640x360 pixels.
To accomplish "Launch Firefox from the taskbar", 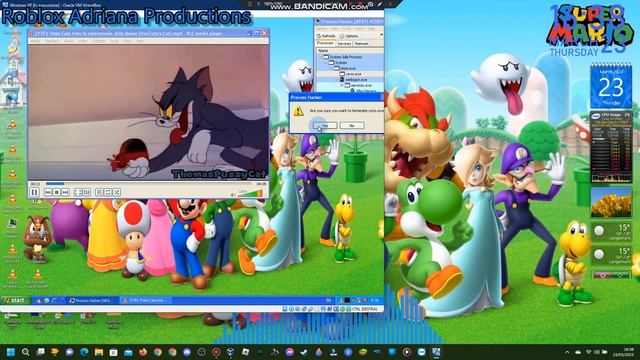I will [143, 352].
